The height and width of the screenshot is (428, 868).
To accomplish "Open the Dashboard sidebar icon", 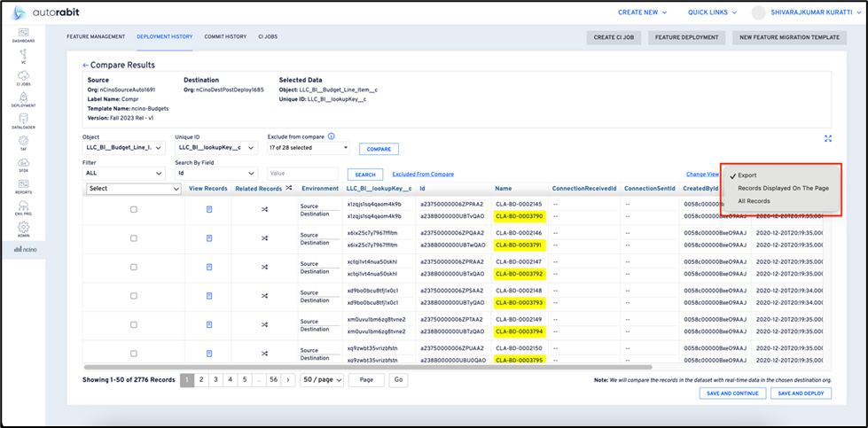I will (23, 35).
